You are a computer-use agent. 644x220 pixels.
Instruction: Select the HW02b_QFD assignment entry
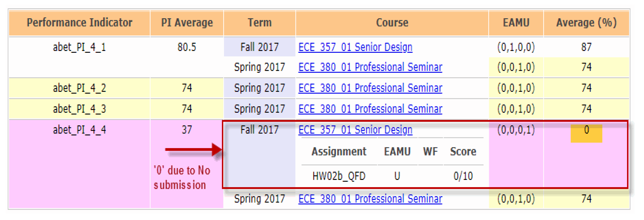click(x=339, y=176)
